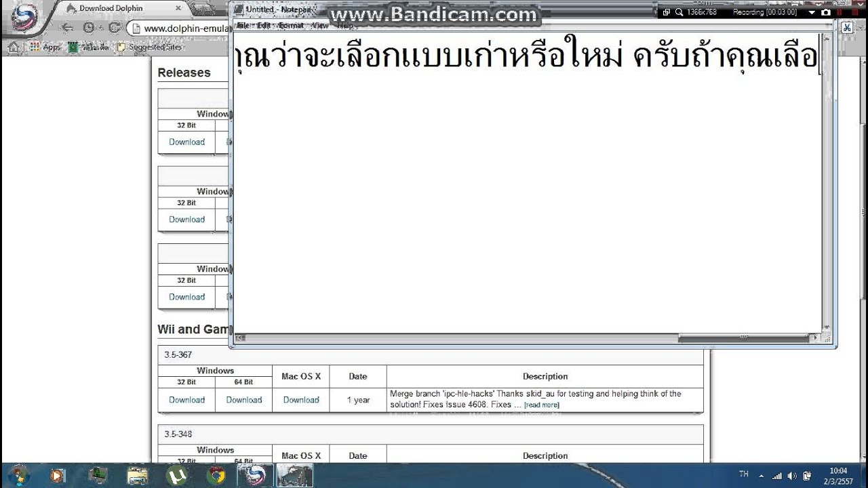Open Notepad File menu
This screenshot has height=488, width=868.
coord(242,26)
